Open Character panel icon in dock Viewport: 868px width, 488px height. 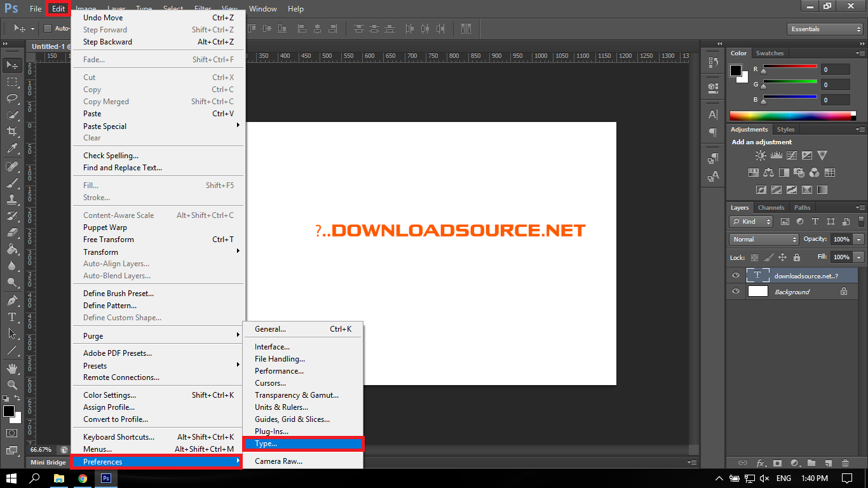[x=713, y=114]
